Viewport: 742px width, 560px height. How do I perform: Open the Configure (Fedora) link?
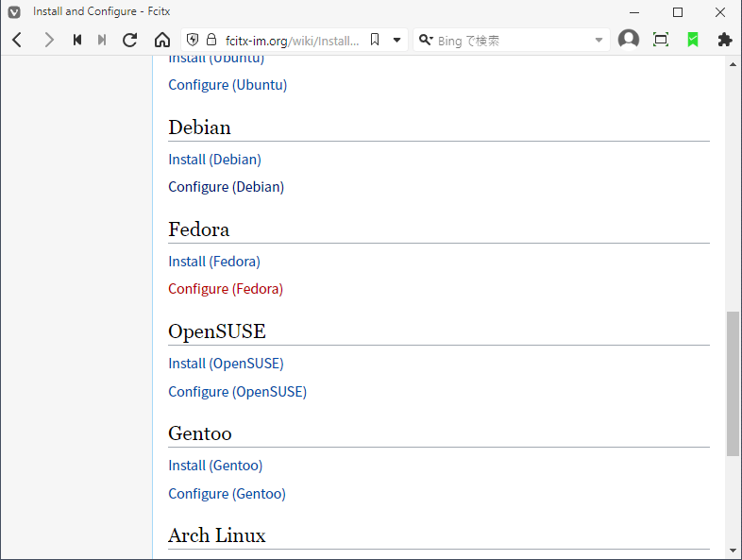[x=226, y=289]
